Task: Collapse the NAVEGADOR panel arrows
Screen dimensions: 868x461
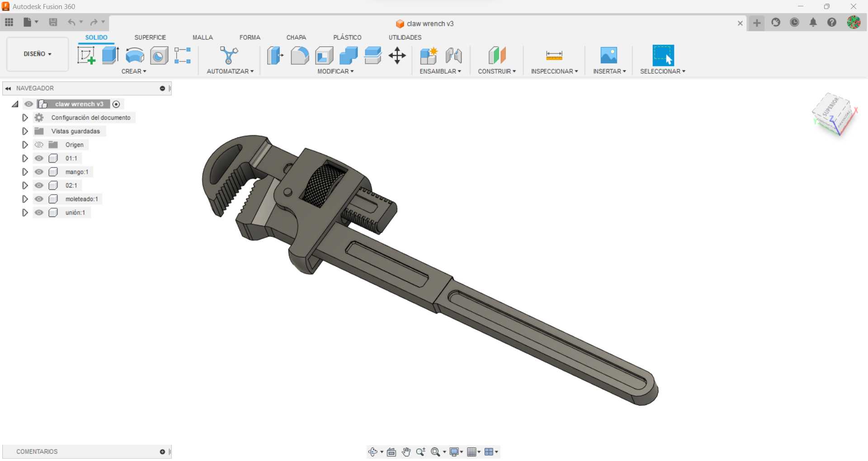Action: click(8, 89)
